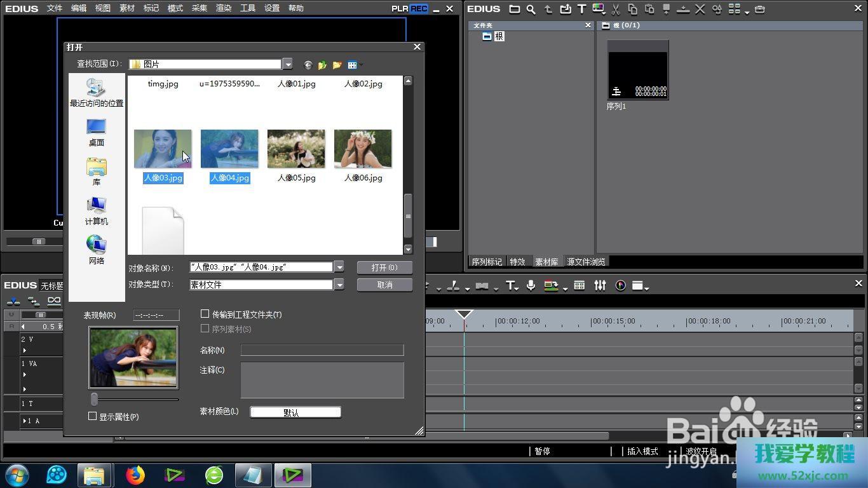The image size is (868, 488).
Task: Click the 素材颜色 默认 color swatch
Action: pyautogui.click(x=295, y=412)
